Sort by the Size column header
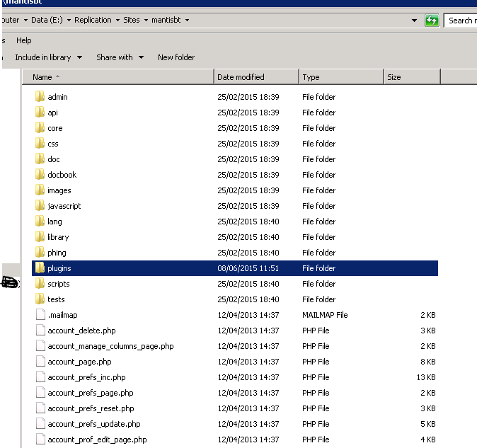Image resolution: width=477 pixels, height=448 pixels. coord(412,77)
